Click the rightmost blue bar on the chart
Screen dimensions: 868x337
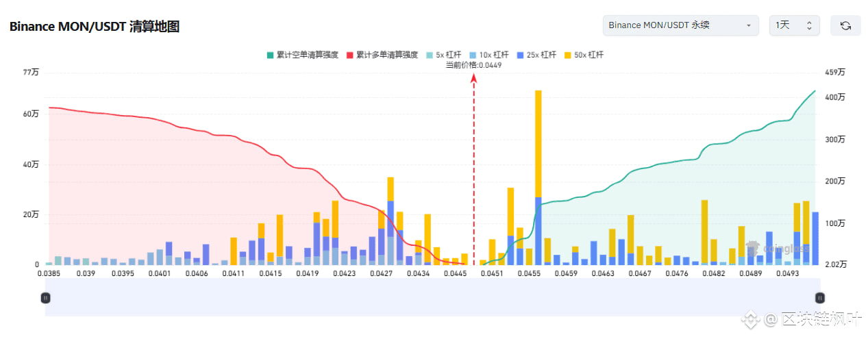pos(815,238)
